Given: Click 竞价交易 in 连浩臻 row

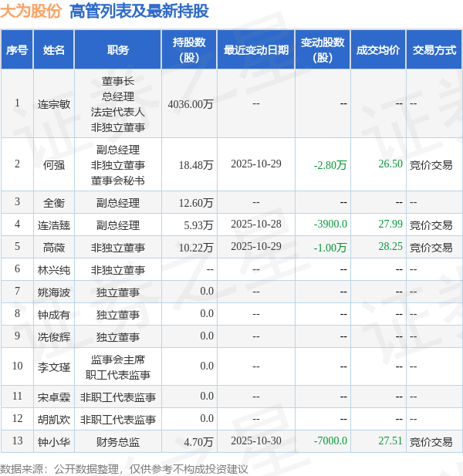Looking at the screenshot, I should point(431,225).
